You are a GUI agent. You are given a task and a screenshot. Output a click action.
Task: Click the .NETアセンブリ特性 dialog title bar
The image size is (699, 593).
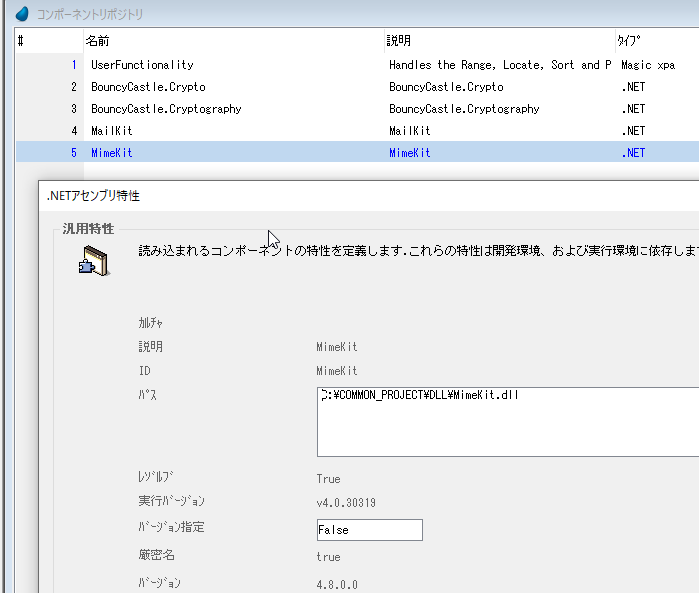300,196
